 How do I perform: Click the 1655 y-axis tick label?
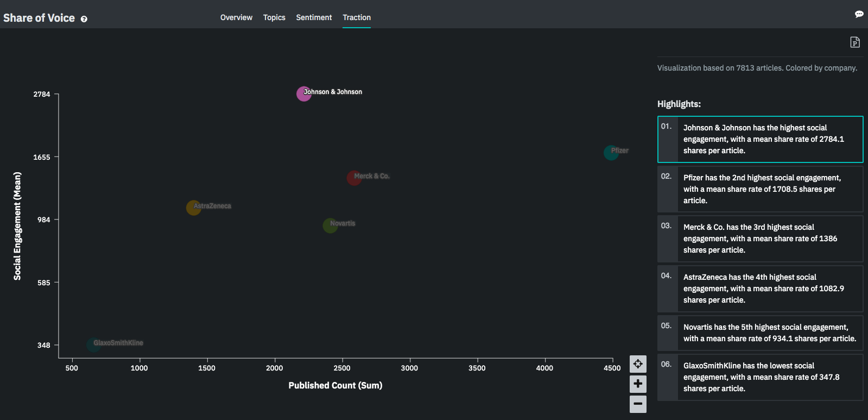pos(42,157)
